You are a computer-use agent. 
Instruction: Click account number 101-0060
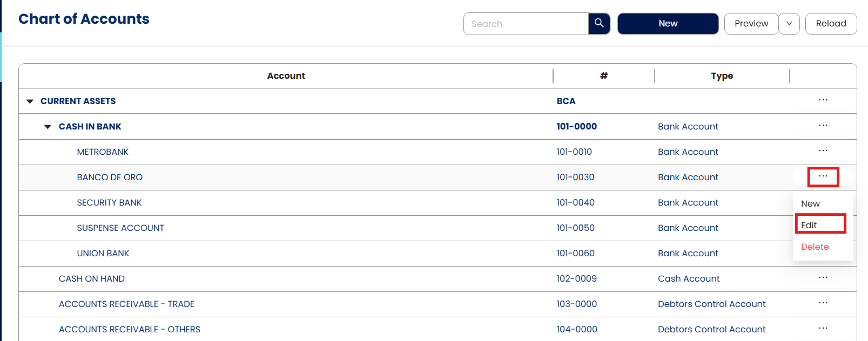click(x=575, y=254)
